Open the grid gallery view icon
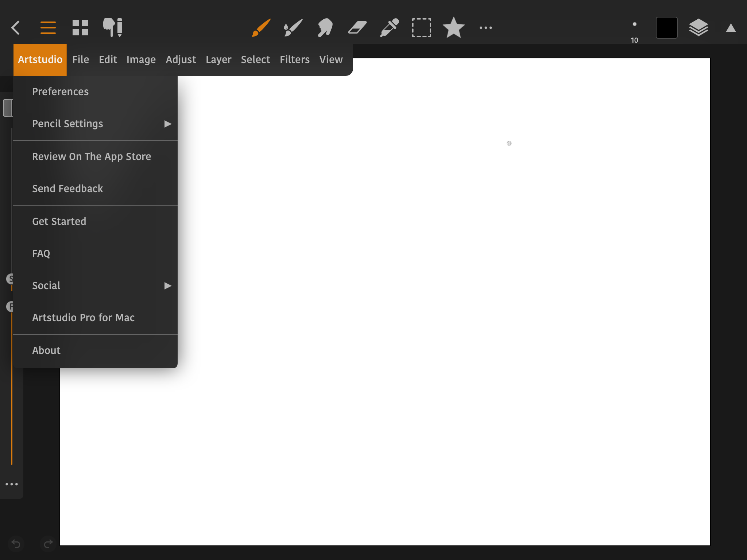 point(80,28)
